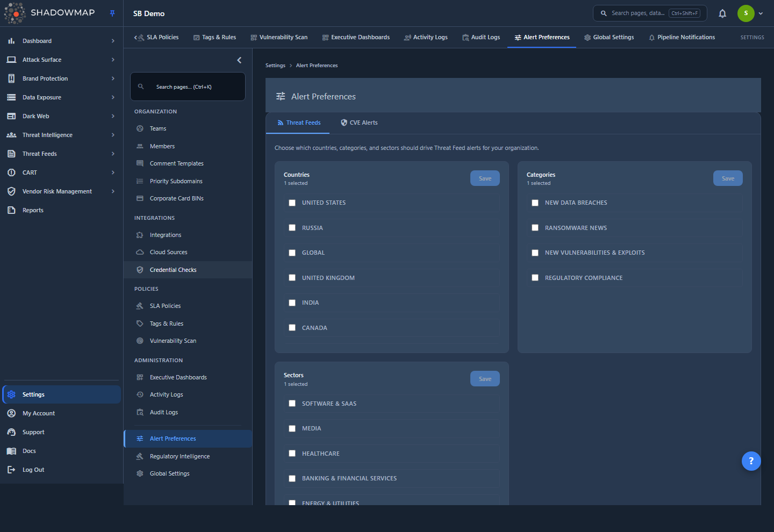Enable the NEW DATA BREACHES category
The image size is (774, 532).
pos(535,203)
